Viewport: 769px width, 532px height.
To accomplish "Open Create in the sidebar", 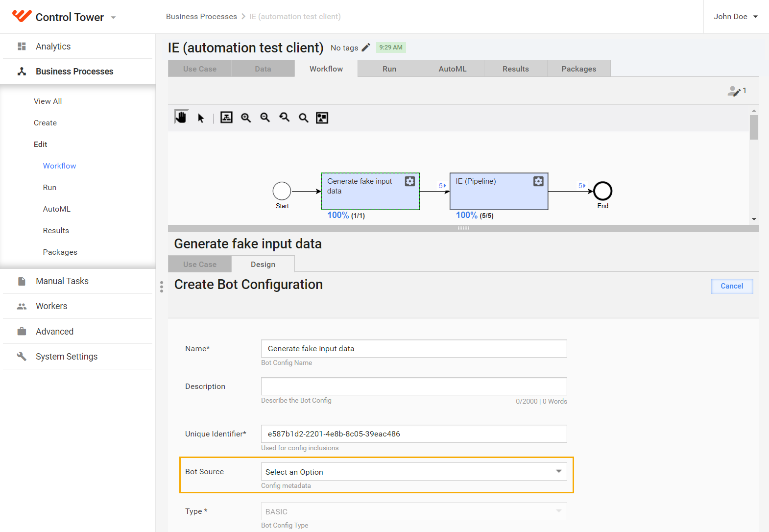I will click(45, 122).
